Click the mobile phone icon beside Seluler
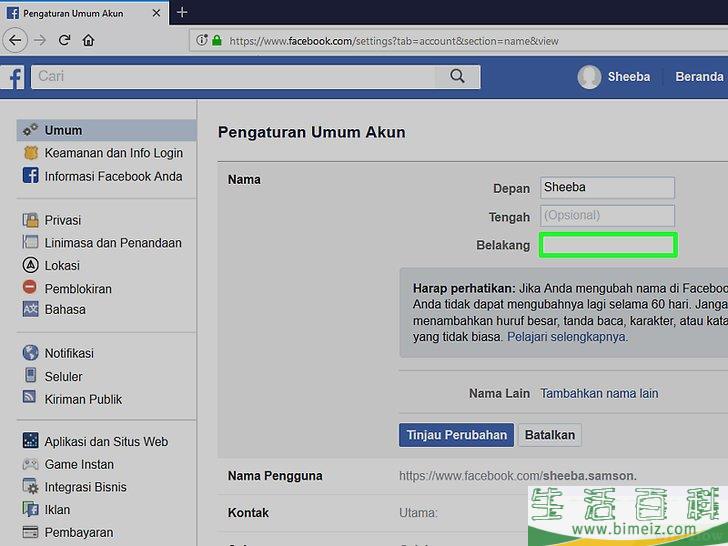The width and height of the screenshot is (728, 546). (31, 375)
